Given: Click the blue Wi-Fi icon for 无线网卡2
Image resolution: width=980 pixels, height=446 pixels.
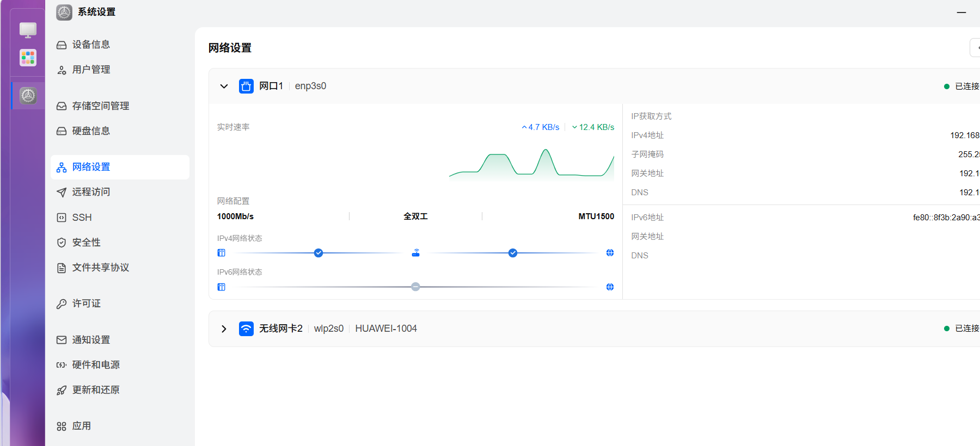Looking at the screenshot, I should pos(246,329).
